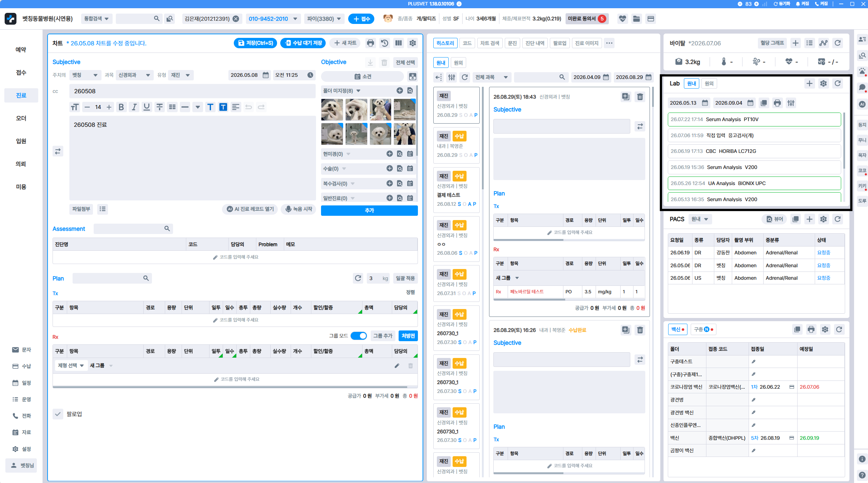Expand the 전체 과목 filter dropdown
This screenshot has height=483, width=868.
492,77
